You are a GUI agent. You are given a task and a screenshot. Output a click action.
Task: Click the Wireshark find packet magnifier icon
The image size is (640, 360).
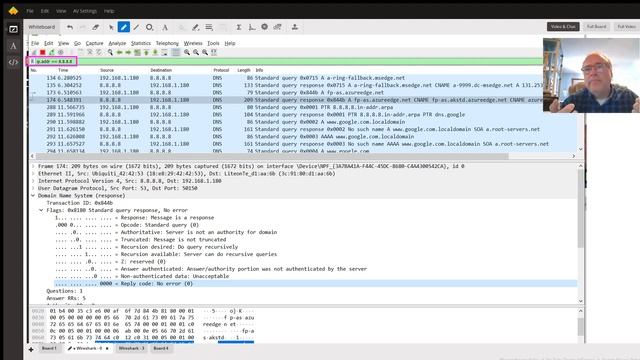[x=110, y=52]
